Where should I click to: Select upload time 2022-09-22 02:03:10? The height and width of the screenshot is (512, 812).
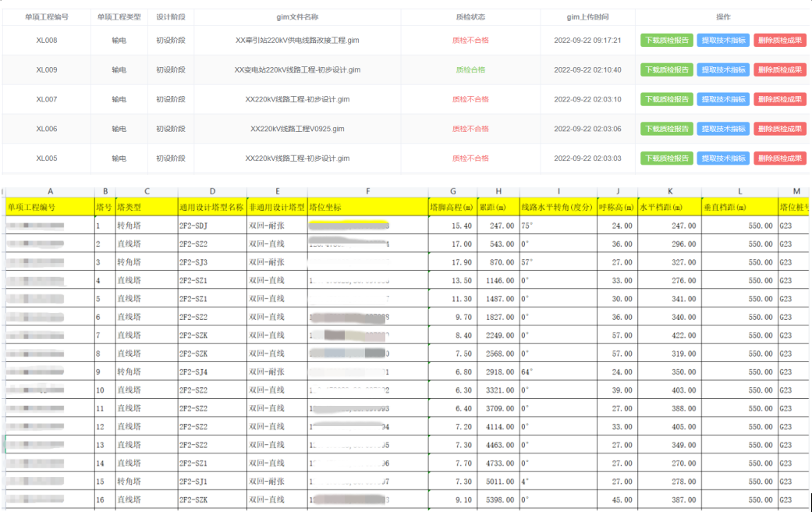[587, 99]
